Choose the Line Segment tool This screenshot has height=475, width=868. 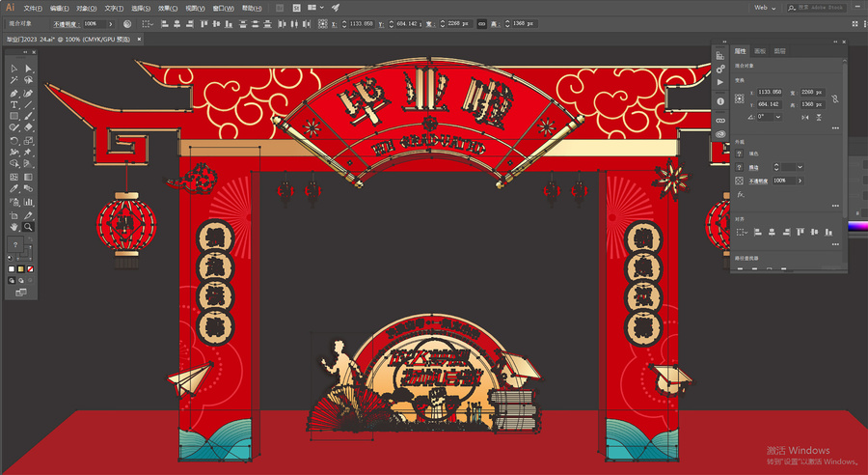point(28,105)
